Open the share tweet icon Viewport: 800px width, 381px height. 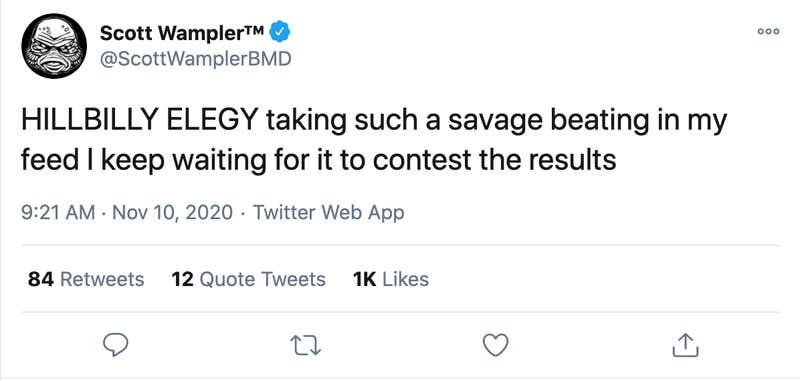coord(685,345)
